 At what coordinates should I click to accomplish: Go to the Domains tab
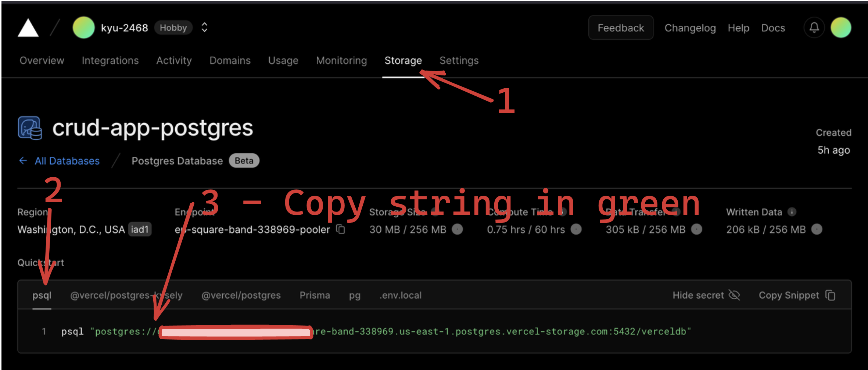point(230,60)
